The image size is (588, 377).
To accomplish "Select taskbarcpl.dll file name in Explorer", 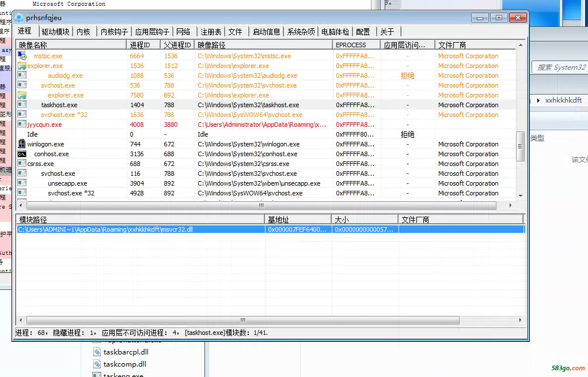I will (x=126, y=352).
